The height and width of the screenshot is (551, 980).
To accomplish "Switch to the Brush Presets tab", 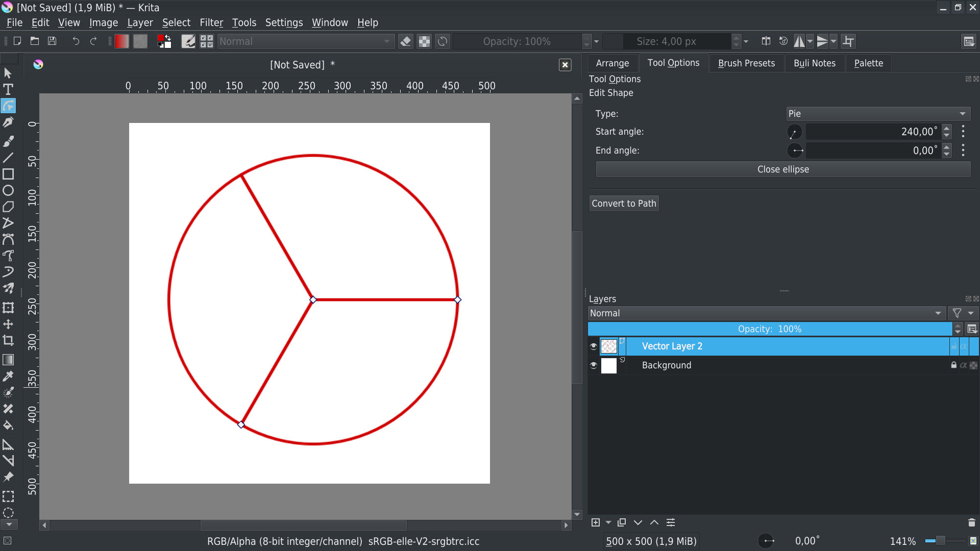I will coord(746,63).
